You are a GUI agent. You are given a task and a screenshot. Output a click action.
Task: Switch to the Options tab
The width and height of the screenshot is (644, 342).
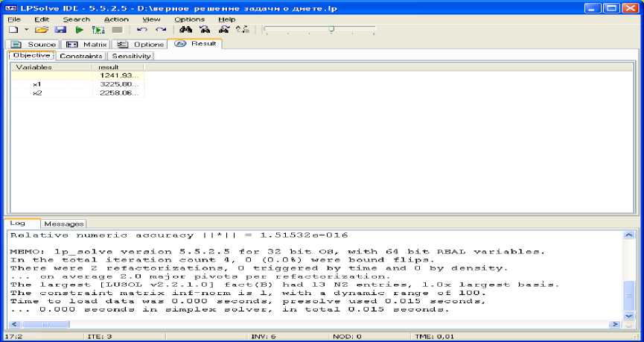(140, 45)
